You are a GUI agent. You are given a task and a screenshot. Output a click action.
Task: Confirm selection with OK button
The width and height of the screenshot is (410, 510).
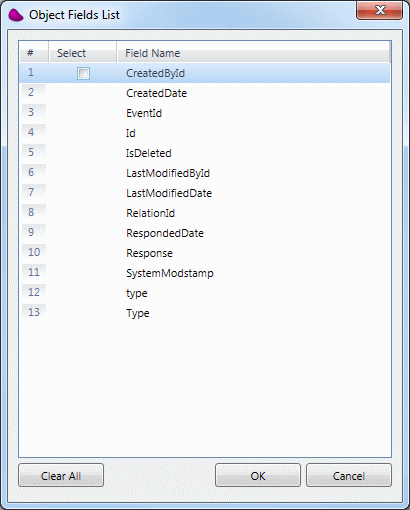258,475
